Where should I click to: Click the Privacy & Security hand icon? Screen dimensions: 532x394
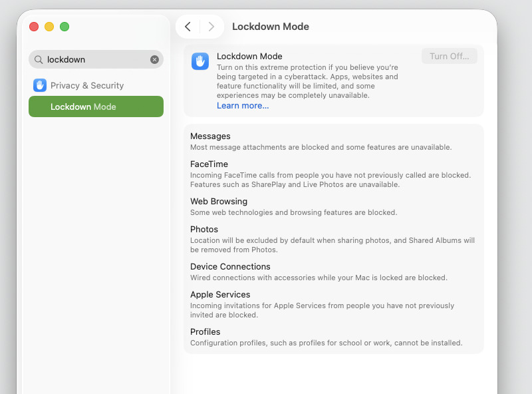(x=40, y=85)
